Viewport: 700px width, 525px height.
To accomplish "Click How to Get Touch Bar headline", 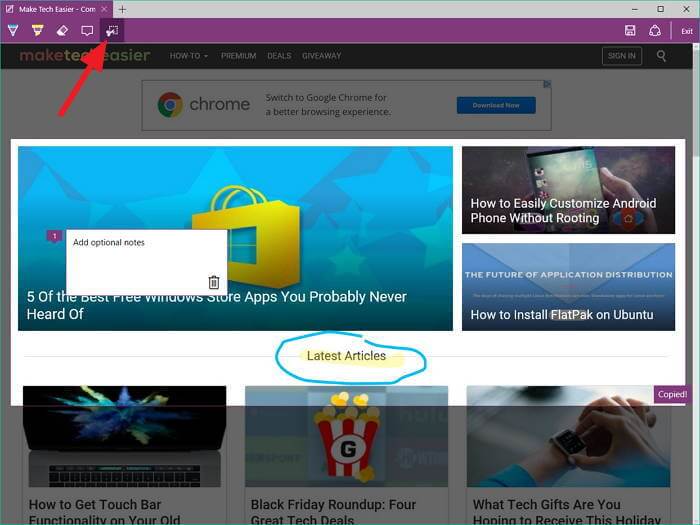I will click(x=105, y=512).
